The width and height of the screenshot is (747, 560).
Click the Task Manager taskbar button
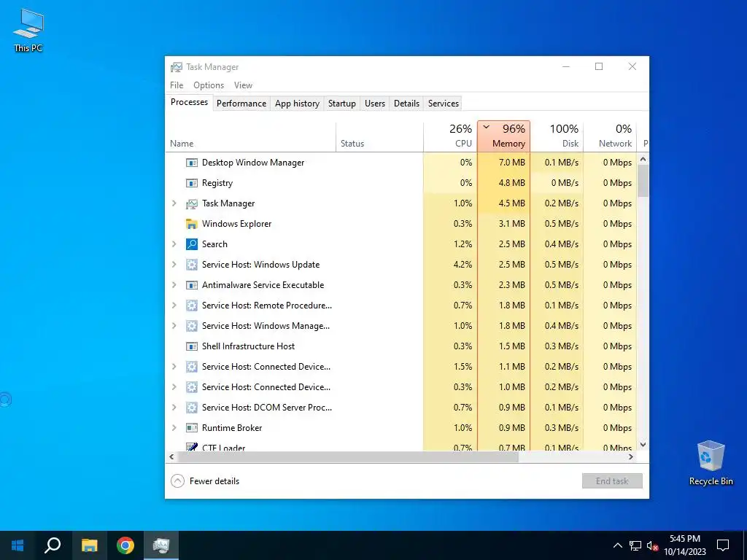click(161, 545)
